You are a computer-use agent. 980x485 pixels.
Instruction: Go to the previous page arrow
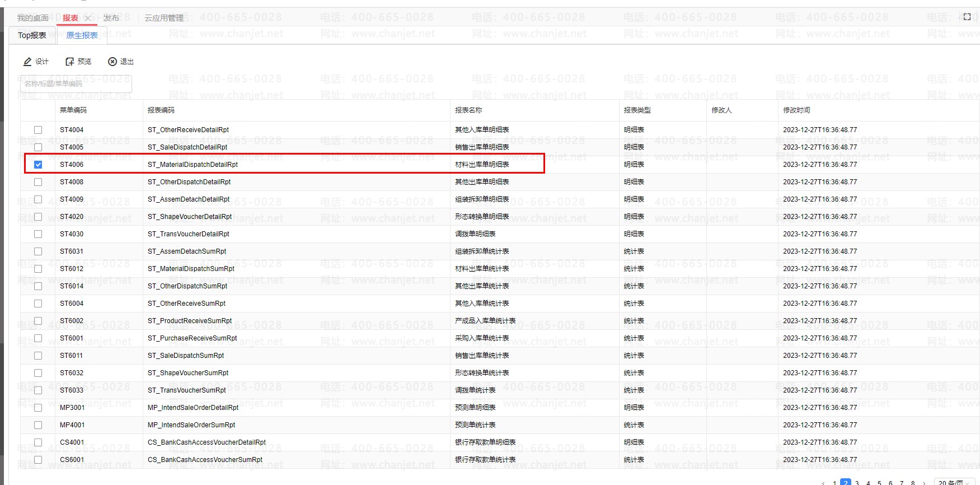823,483
